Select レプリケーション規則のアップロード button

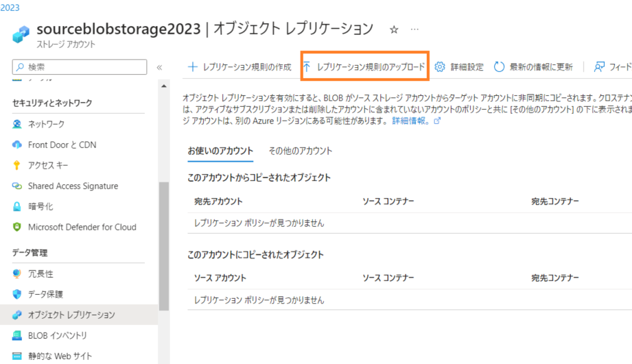click(364, 67)
